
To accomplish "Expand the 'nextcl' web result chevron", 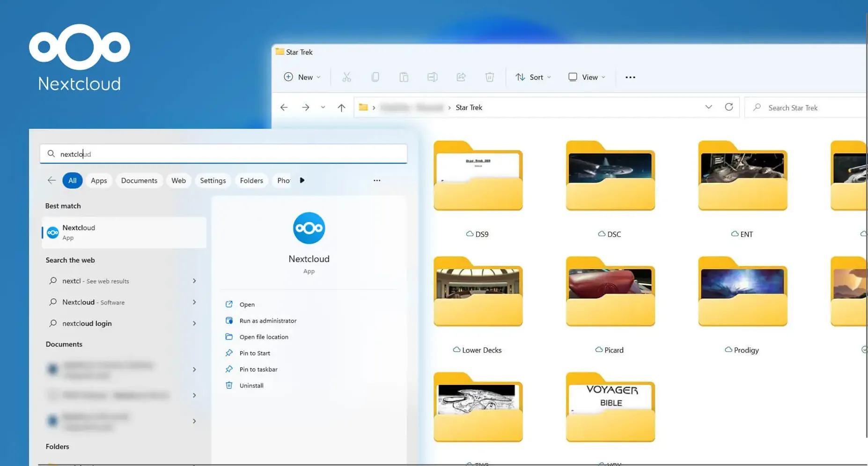I will [194, 281].
